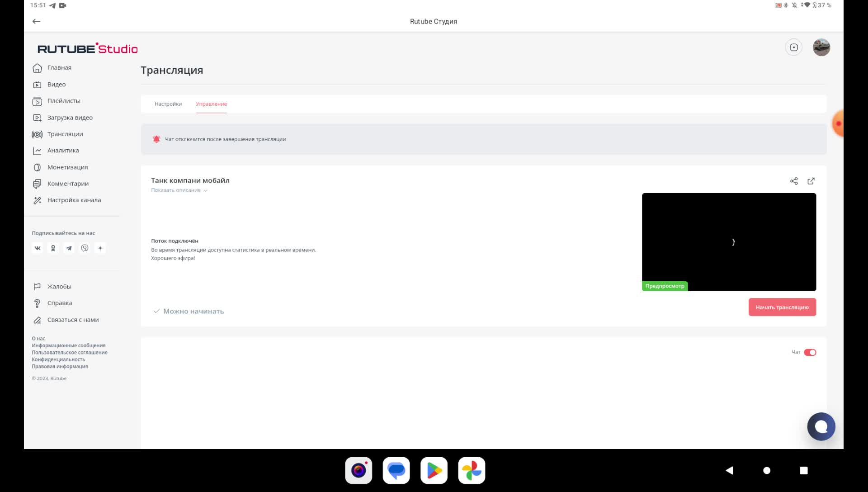868x492 pixels.
Task: Click the share icon for the stream
Action: pos(794,181)
